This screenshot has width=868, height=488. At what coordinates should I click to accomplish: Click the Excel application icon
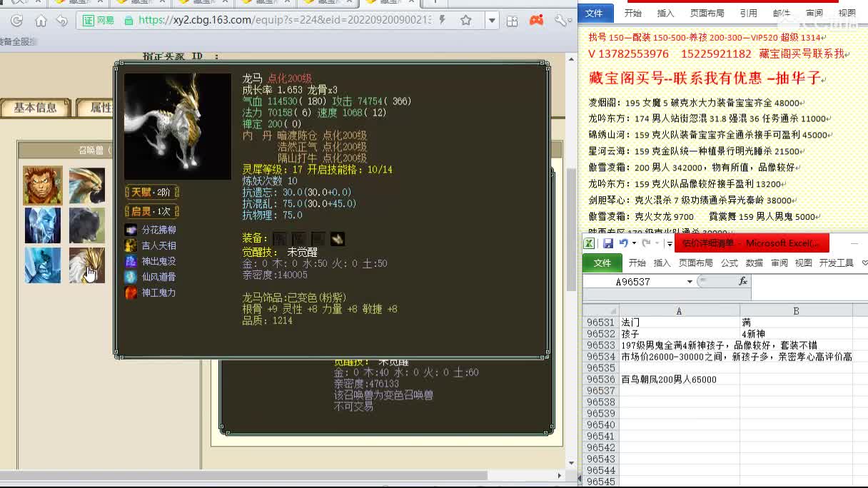tap(590, 243)
